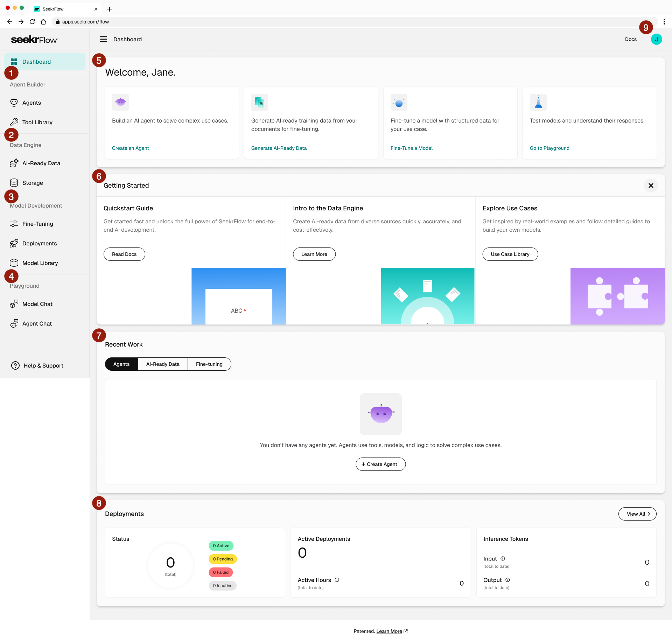
Task: Click the Create Agent button
Action: [x=380, y=464]
